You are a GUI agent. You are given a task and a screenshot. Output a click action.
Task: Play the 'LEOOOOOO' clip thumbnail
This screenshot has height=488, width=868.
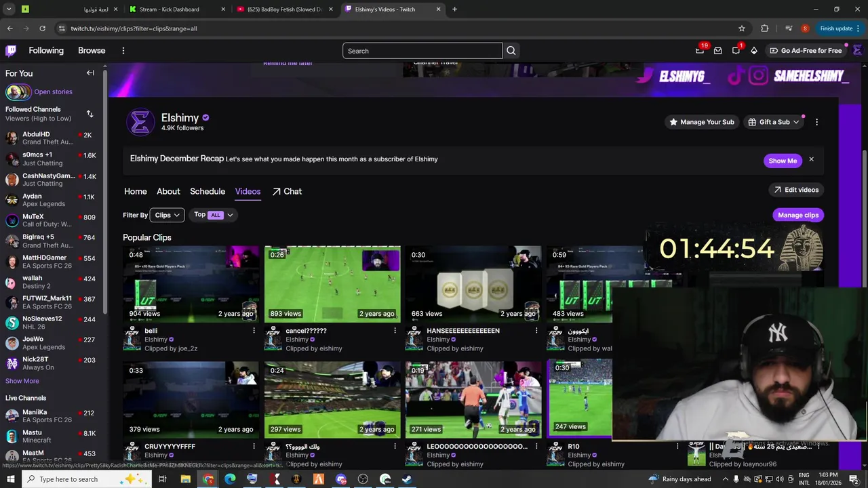click(x=473, y=399)
